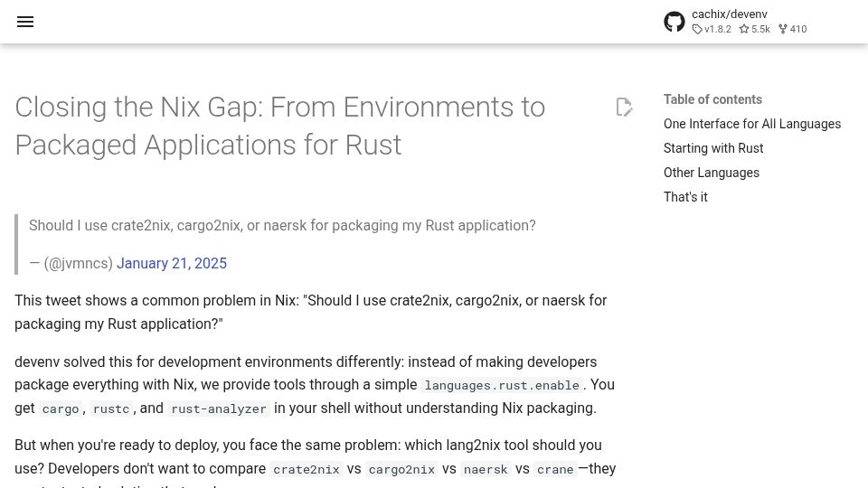
Task: Go to Starting with Rust section
Action: [713, 148]
